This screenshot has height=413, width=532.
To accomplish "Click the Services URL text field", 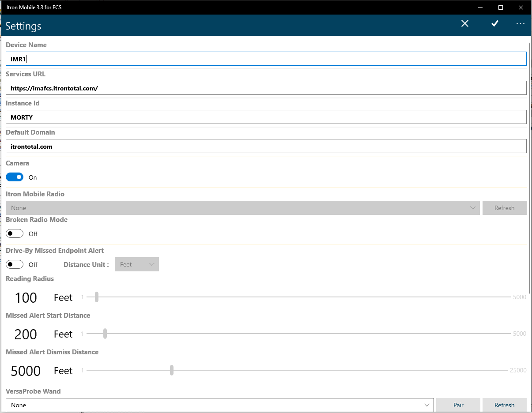I will (266, 88).
